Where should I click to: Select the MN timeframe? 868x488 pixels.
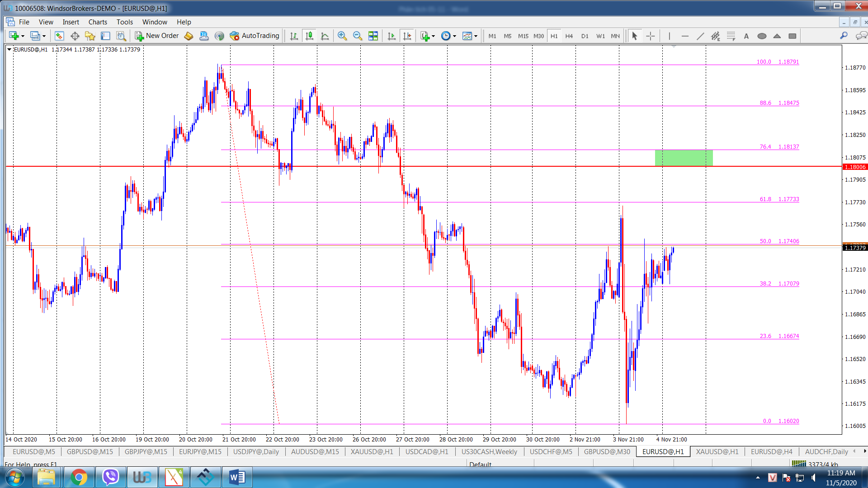click(615, 36)
